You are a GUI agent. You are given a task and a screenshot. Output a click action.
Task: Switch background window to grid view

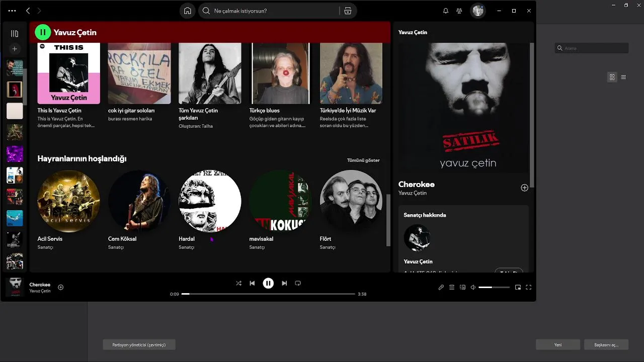[x=612, y=77]
